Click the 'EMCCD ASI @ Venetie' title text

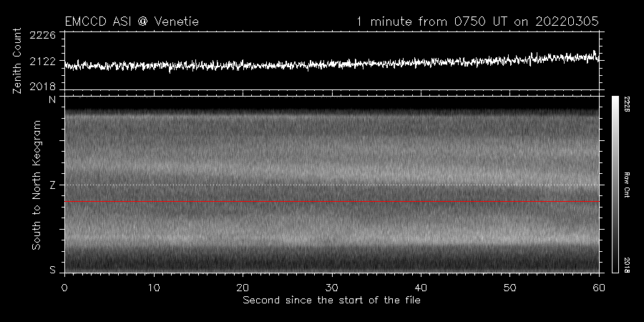(x=132, y=21)
